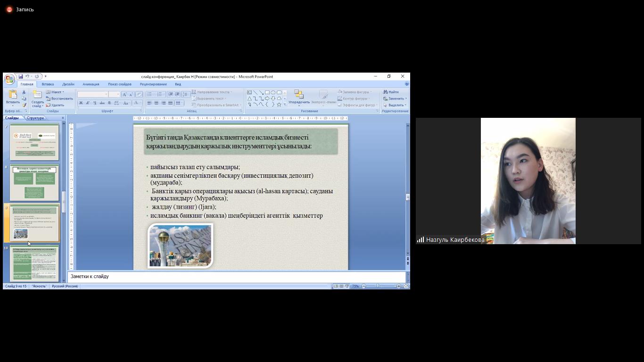Open the Вставка ribbon tab
644x362 pixels.
(48, 84)
